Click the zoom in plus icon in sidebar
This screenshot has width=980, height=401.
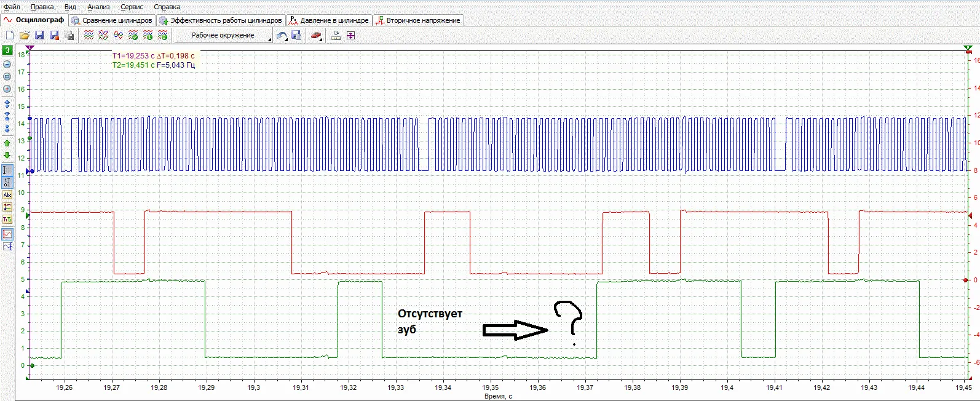[x=7, y=89]
